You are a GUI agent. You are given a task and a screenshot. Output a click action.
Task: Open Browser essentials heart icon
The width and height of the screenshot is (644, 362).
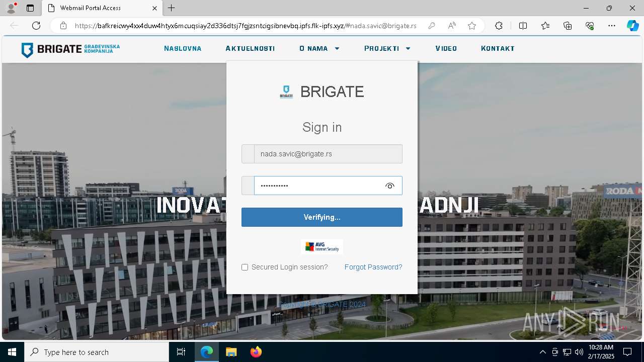(590, 26)
